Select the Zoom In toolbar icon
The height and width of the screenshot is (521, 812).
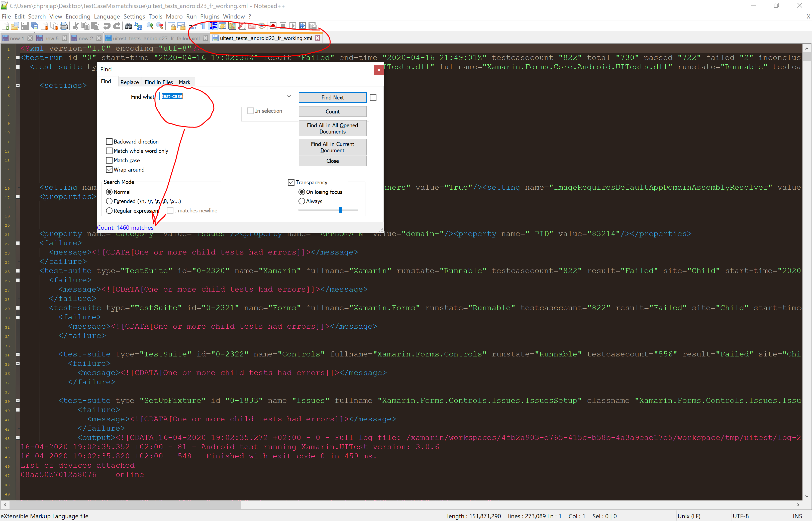[x=150, y=26]
